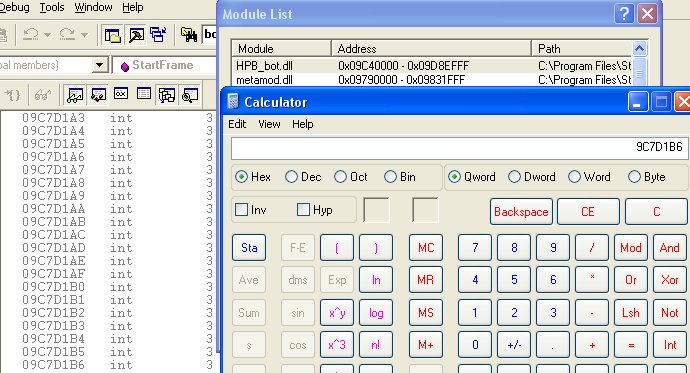This screenshot has width=690, height=373.
Task: Click the Calculator title bar icon
Action: [233, 102]
